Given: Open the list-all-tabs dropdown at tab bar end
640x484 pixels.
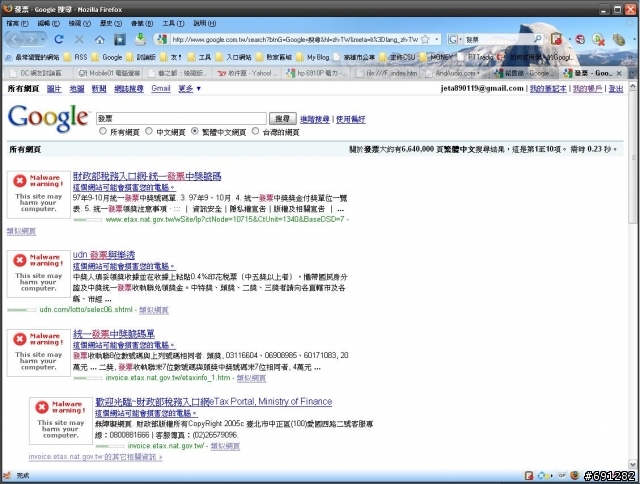Looking at the screenshot, I should point(632,73).
